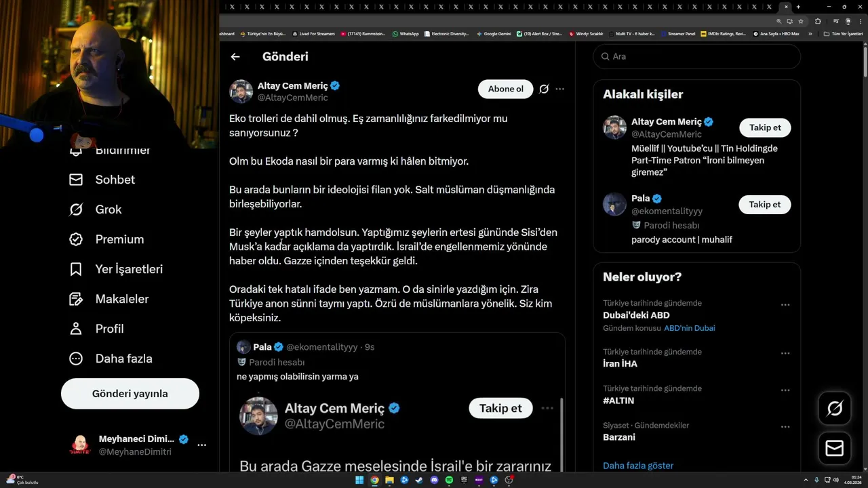Click Meyhaneci Dimitri profile avatar at bottom
The image size is (868, 488).
tap(80, 445)
